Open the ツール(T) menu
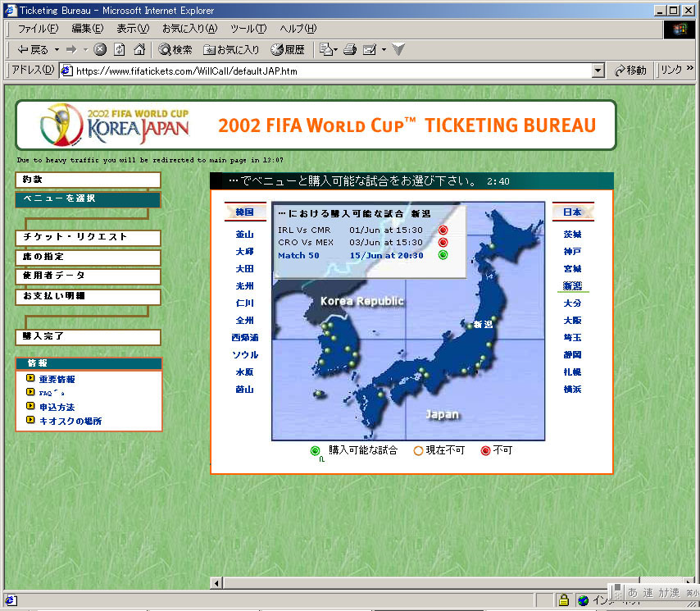The width and height of the screenshot is (700, 611). click(248, 29)
